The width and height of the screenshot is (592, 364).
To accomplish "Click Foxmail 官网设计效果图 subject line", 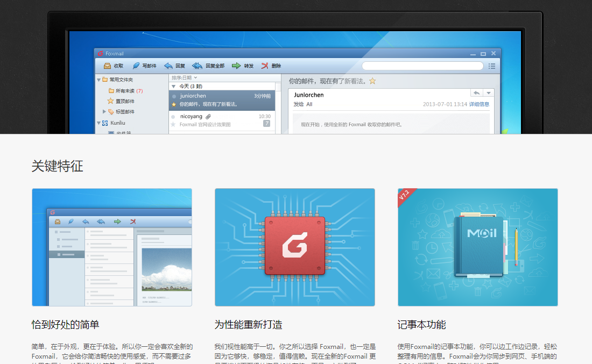I will pos(205,125).
